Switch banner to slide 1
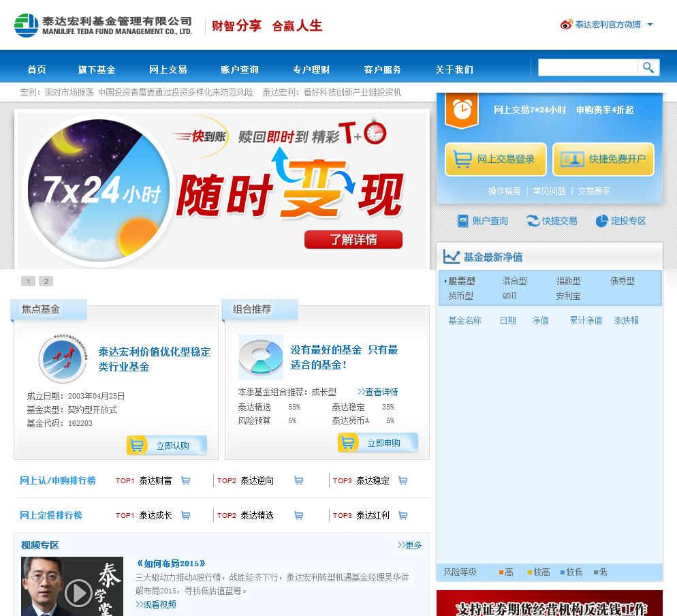 (29, 281)
